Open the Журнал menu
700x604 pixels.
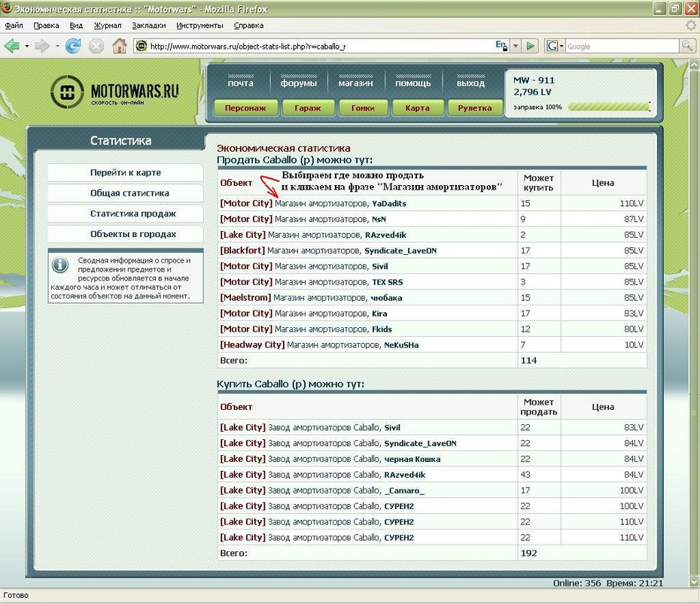tap(107, 26)
